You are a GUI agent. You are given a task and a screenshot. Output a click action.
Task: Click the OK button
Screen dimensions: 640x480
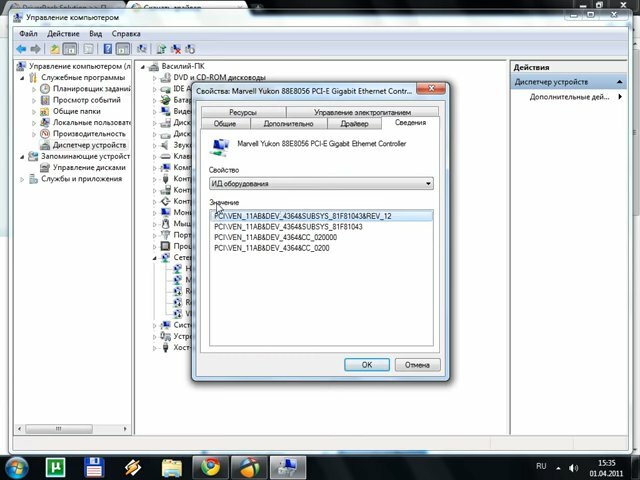point(367,364)
